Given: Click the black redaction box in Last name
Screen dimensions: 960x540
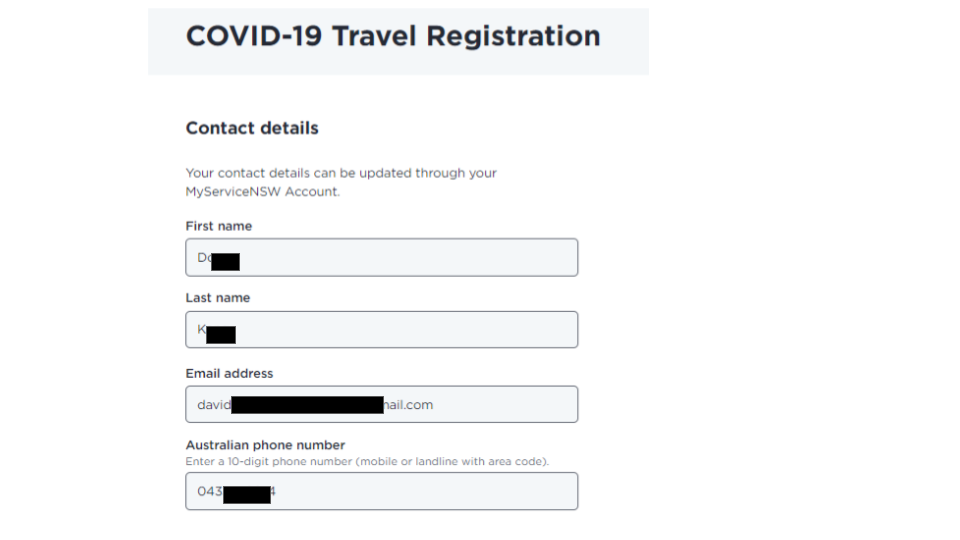Looking at the screenshot, I should click(221, 334).
